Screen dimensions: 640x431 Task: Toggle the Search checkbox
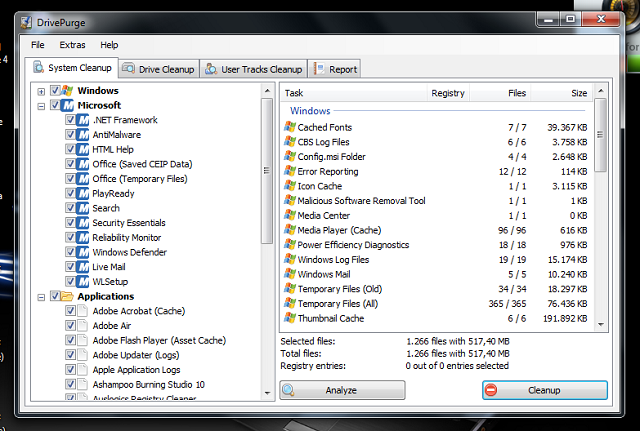[70, 208]
